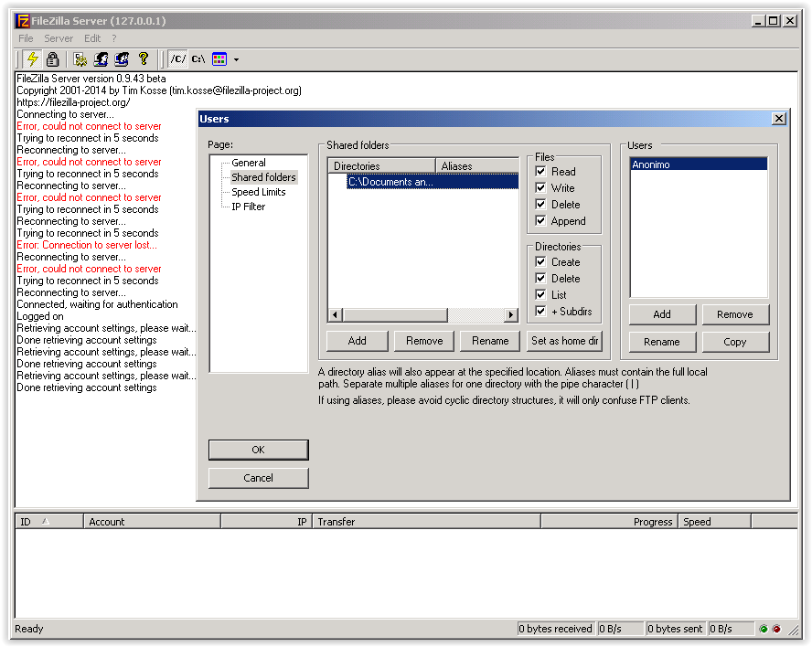Viewport: 812px width, 647px height.
Task: Click the horizontal scrollbar thumb in directories list
Action: pyautogui.click(x=395, y=314)
